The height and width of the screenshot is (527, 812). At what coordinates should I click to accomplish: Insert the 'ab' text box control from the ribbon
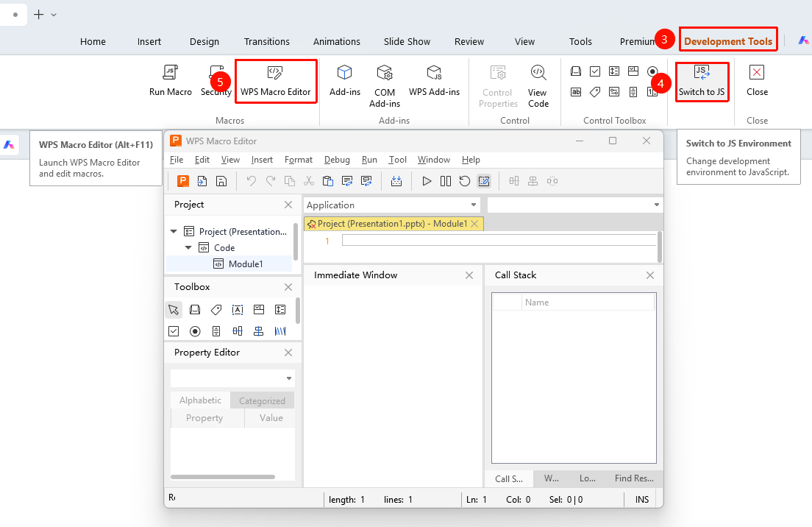[x=576, y=92]
